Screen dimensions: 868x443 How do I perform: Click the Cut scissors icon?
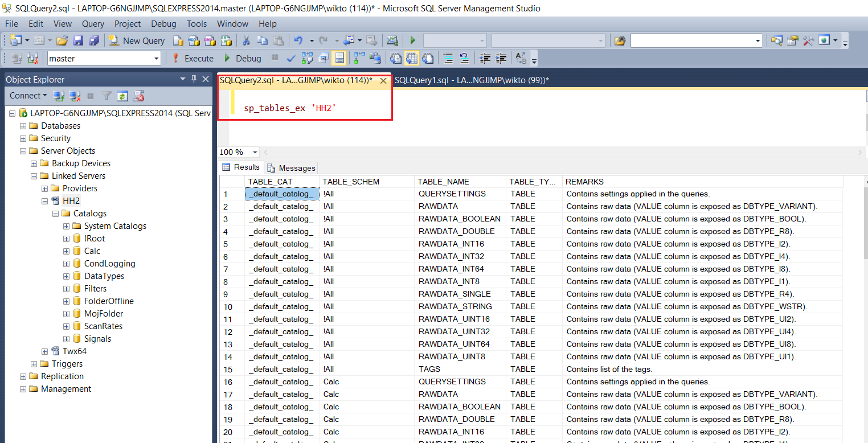(246, 40)
